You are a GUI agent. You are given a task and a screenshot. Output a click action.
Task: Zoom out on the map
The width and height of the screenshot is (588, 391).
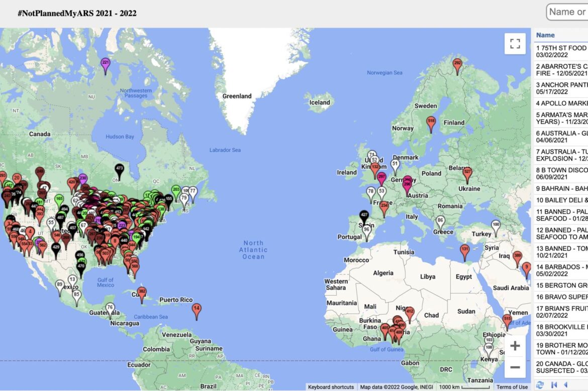[x=515, y=367]
